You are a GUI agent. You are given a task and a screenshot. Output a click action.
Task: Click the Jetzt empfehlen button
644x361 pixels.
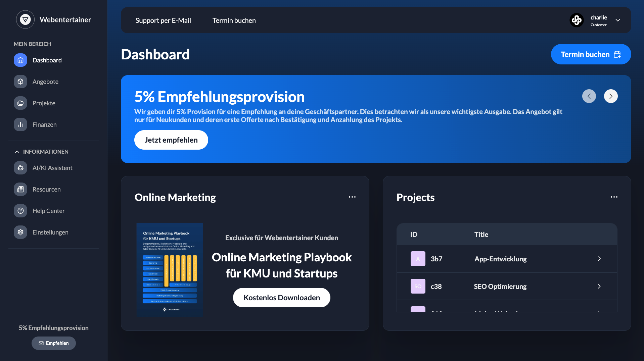click(x=171, y=140)
